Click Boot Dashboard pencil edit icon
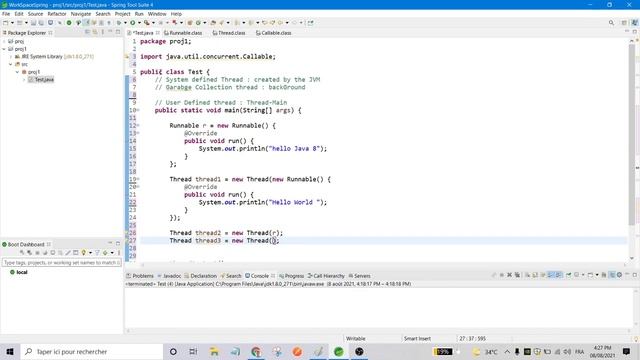The height and width of the screenshot is (360, 640). [x=68, y=253]
